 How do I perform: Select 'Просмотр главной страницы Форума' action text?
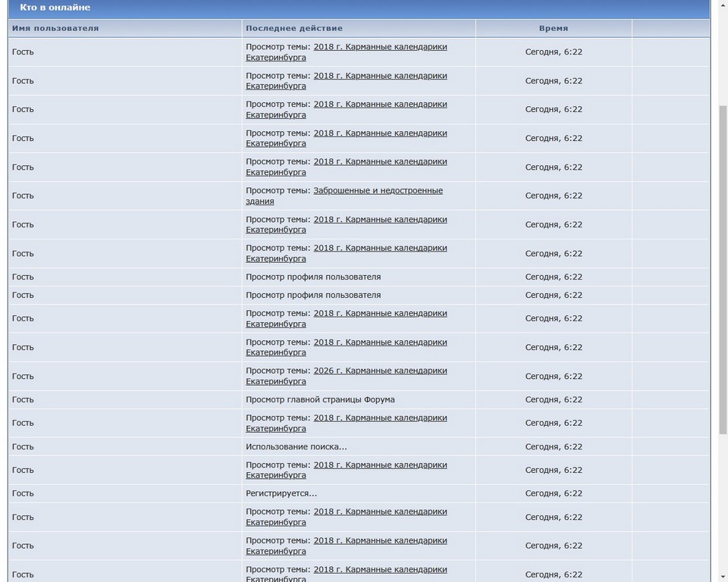320,399
